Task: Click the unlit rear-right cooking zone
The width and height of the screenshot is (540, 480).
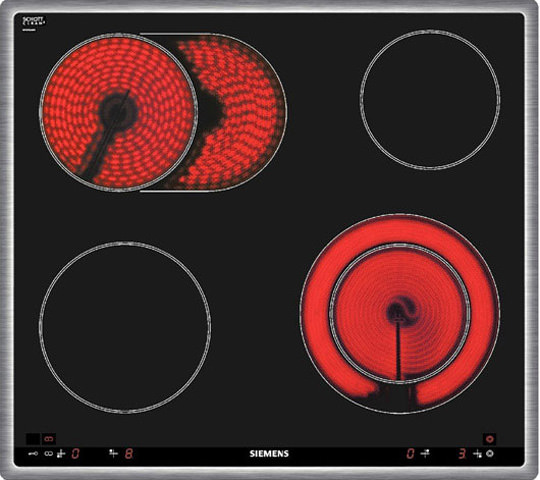Action: pyautogui.click(x=430, y=100)
